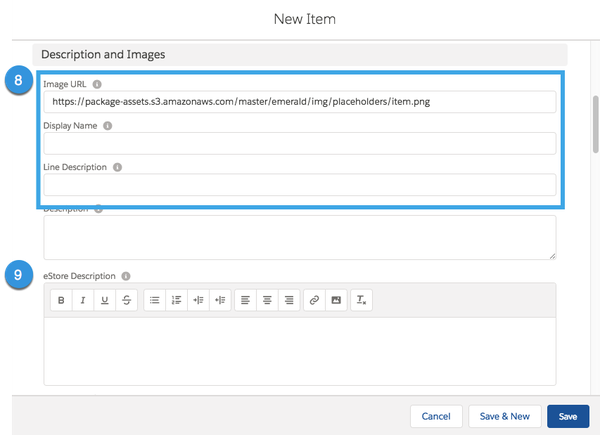Viewport: 600px width, 435px height.
Task: Toggle bold formatting in eStore Description
Action: click(x=61, y=300)
